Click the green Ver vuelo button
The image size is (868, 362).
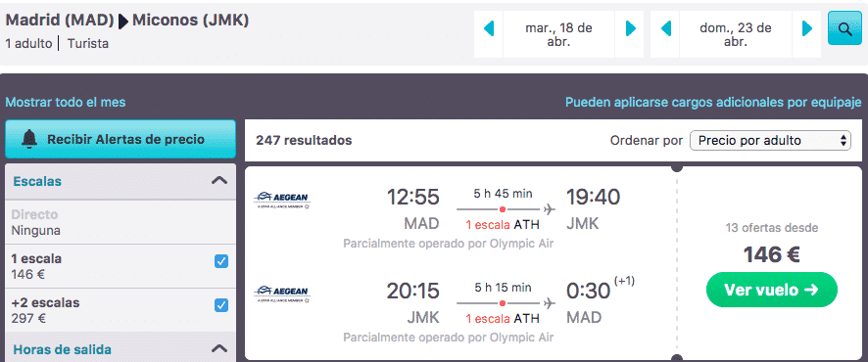pos(772,290)
